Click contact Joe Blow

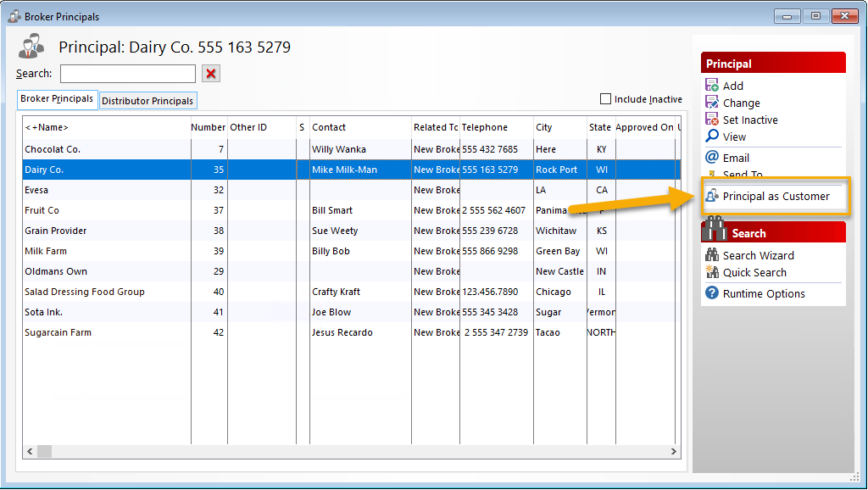331,312
